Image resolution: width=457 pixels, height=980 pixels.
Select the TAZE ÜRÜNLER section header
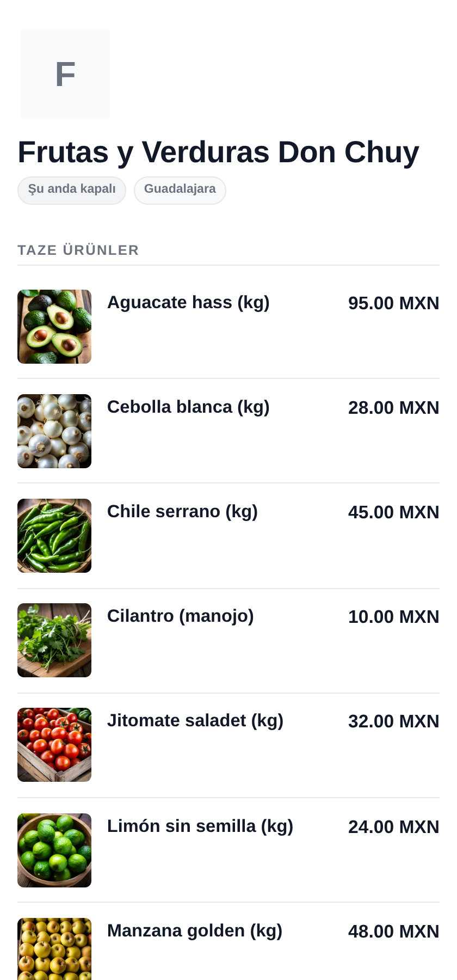pos(78,250)
